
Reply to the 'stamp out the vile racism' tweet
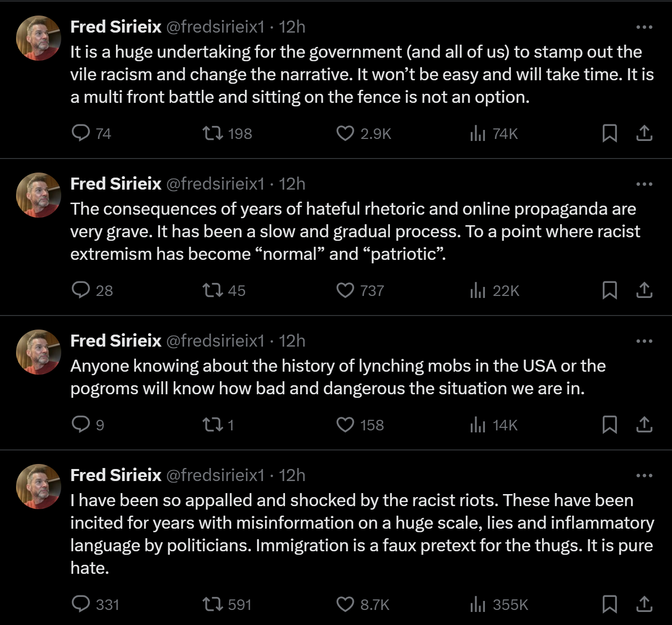tap(81, 133)
